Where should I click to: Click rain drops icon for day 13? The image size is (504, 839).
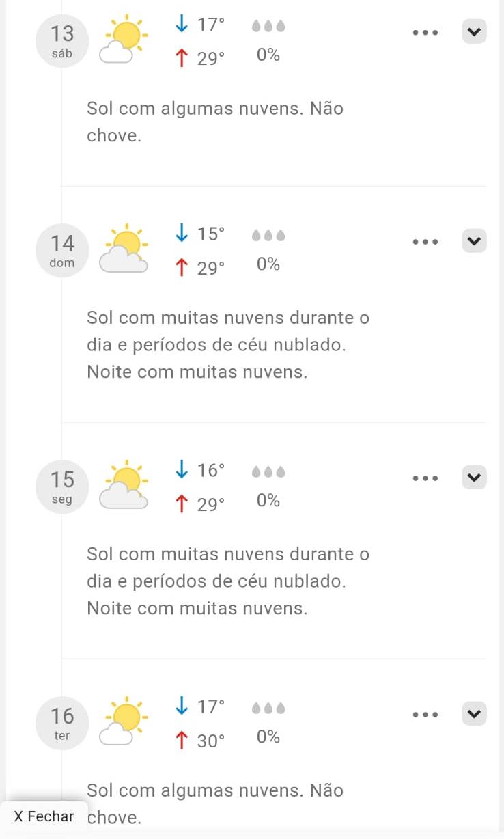(268, 27)
